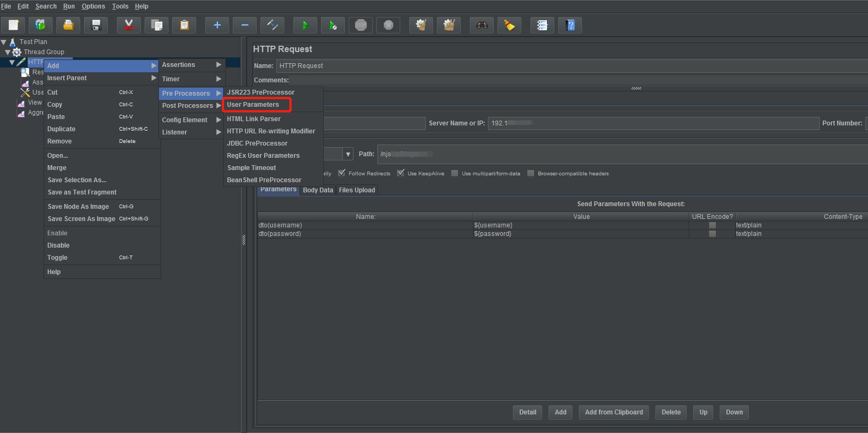Click the Help question mark toolbar icon

pyautogui.click(x=570, y=25)
